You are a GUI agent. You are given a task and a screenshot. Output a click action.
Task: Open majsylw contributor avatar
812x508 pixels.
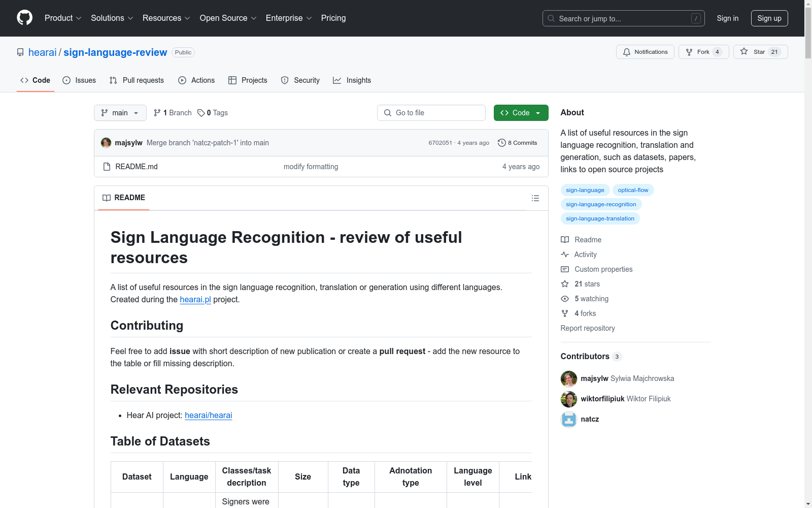[569, 379]
